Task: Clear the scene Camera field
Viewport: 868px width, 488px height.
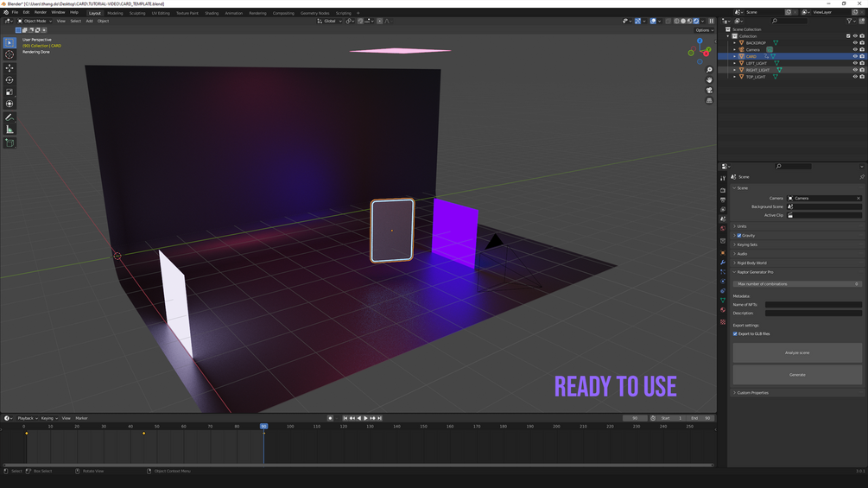Action: coord(858,198)
